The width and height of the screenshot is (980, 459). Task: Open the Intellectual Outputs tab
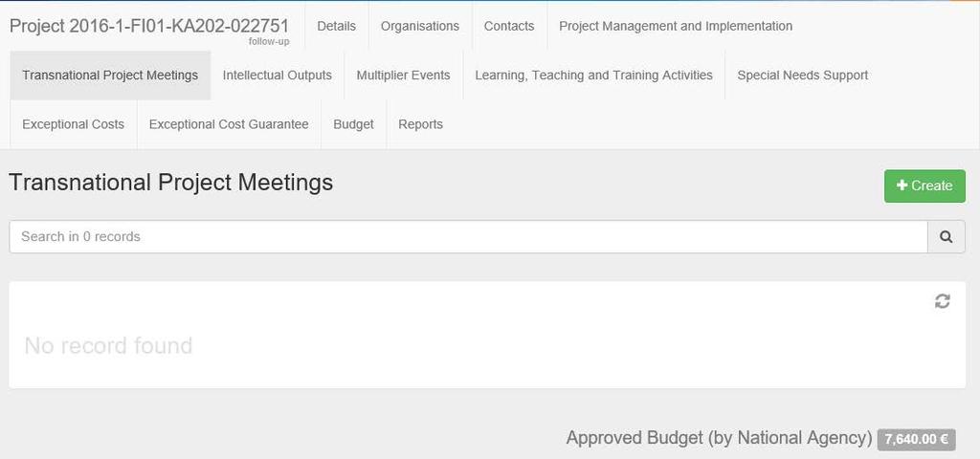pos(277,76)
